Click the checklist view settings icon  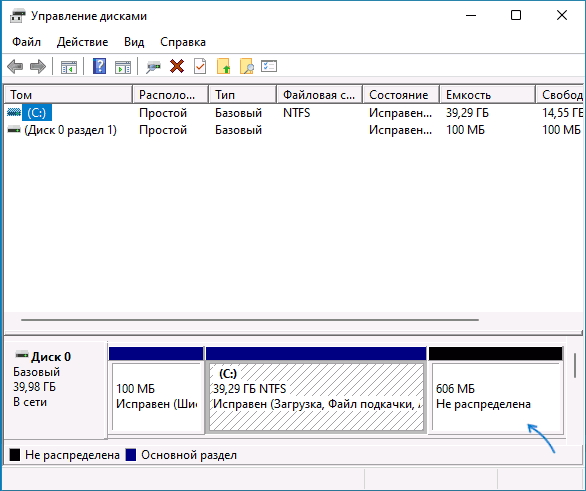click(269, 67)
